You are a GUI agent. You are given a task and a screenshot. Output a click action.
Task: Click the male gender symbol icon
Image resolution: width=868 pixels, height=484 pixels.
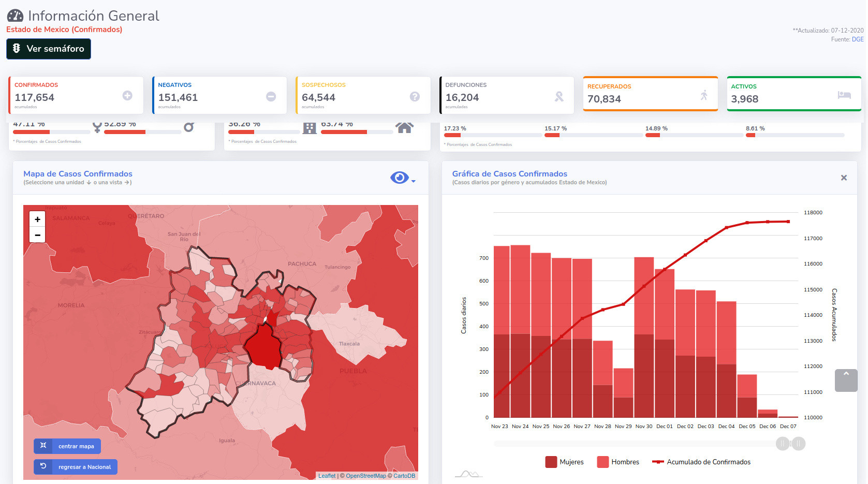[189, 127]
